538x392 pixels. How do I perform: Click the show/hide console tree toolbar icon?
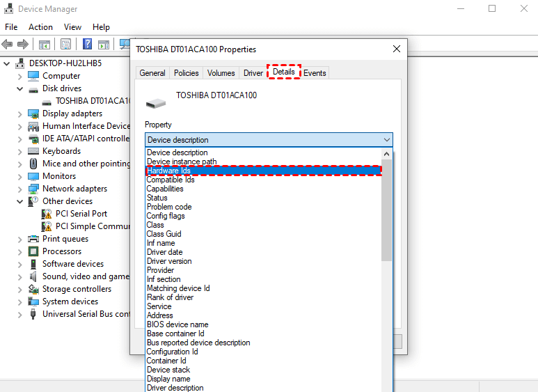click(45, 45)
